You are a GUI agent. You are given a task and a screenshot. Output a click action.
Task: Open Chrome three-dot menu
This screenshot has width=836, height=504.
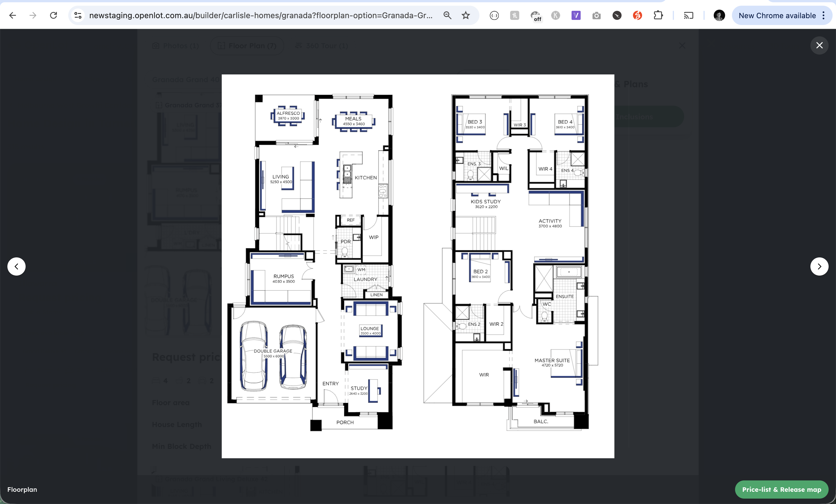click(823, 15)
